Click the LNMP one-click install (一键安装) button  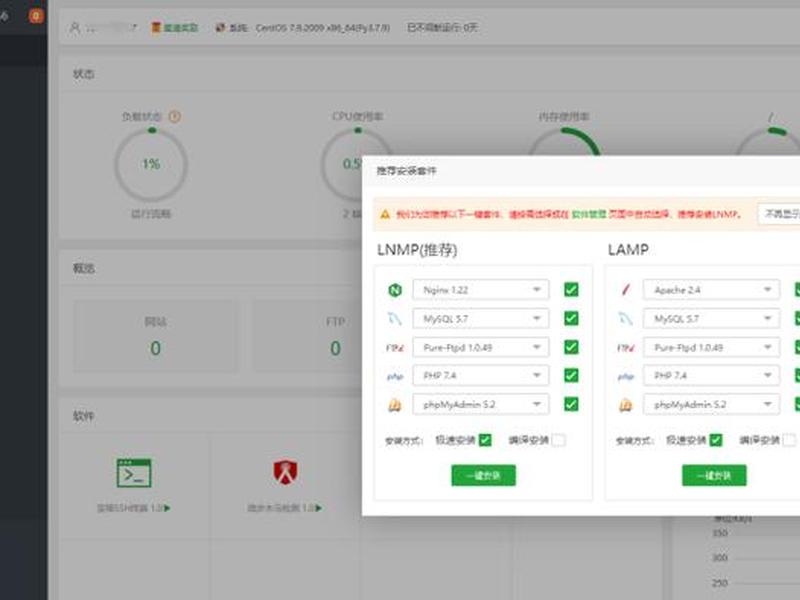(x=483, y=476)
